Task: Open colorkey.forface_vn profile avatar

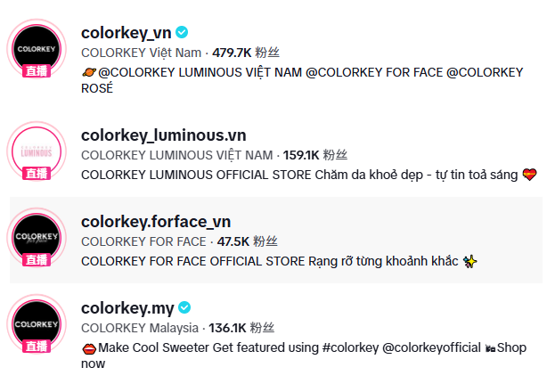Action: pyautogui.click(x=37, y=234)
